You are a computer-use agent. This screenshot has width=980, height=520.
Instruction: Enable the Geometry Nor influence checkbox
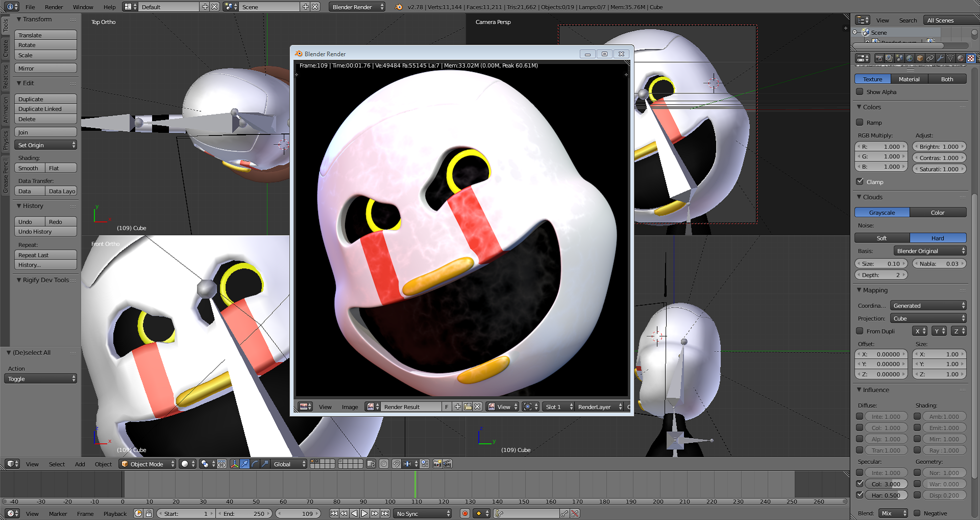(917, 472)
